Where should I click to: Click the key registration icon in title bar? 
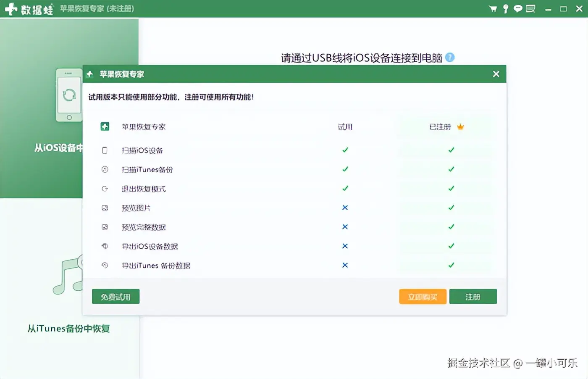[506, 8]
